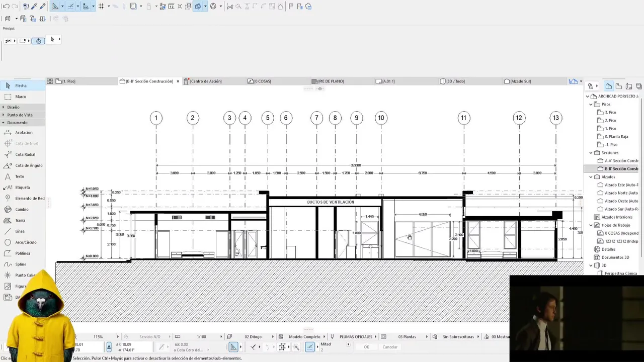Open the Documentos 3D navigator item
The image size is (644, 362).
point(611,257)
